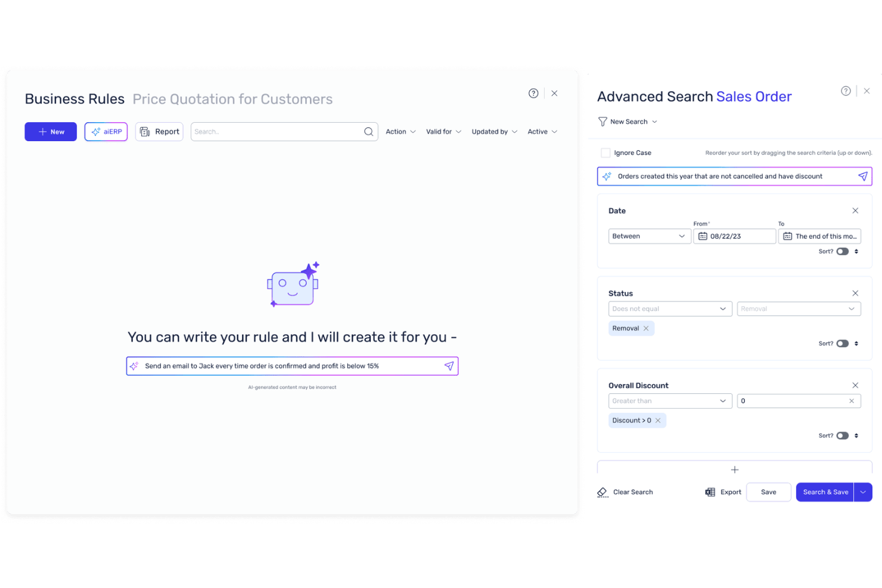The width and height of the screenshot is (882, 588).
Task: Toggle sorting for the Date criterion
Action: tap(843, 251)
